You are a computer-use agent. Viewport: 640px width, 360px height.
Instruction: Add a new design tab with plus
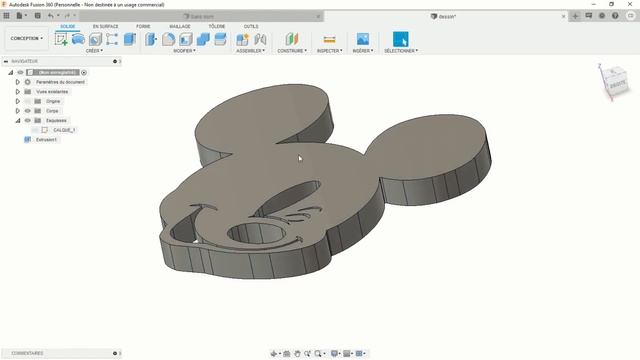tap(575, 16)
